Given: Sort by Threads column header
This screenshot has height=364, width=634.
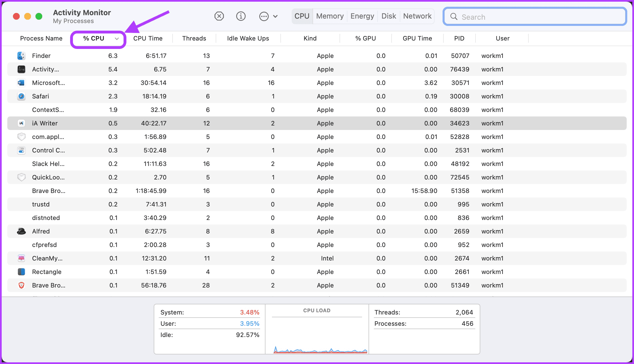Looking at the screenshot, I should (194, 39).
